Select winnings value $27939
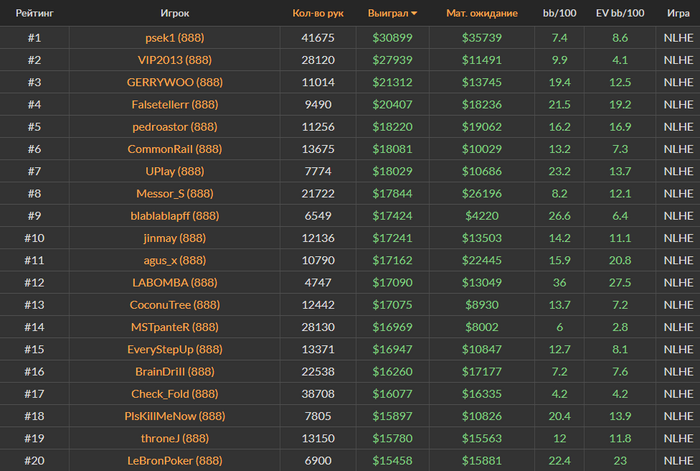Viewport: 700px width, 471px height. 392,60
